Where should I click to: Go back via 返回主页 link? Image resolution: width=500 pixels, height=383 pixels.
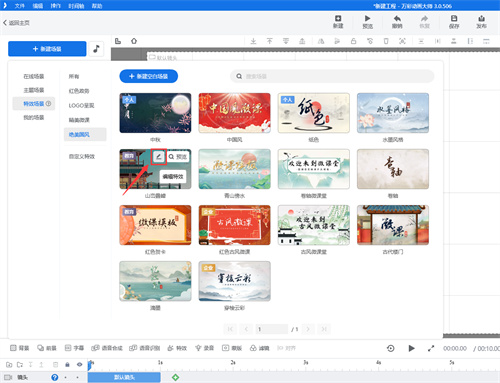pos(16,23)
